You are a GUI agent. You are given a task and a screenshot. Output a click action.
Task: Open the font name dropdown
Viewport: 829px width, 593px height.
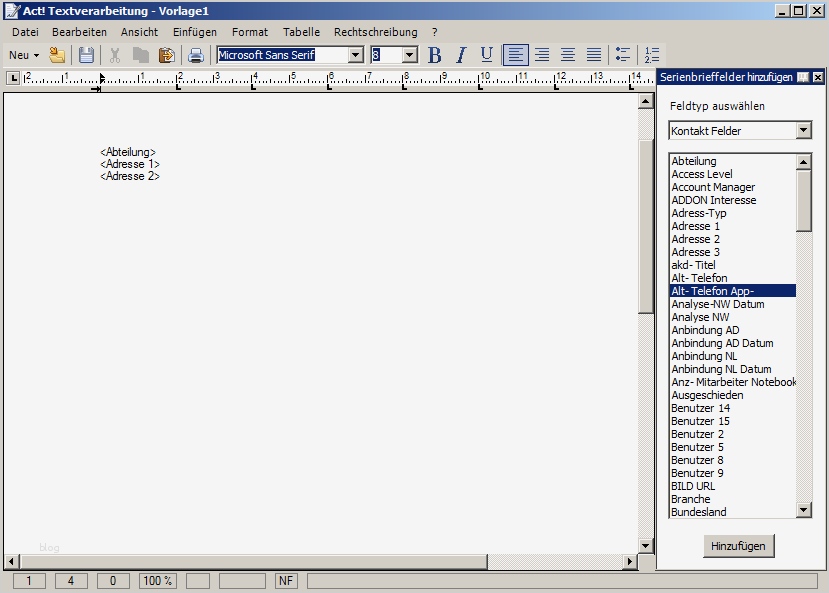click(x=356, y=55)
